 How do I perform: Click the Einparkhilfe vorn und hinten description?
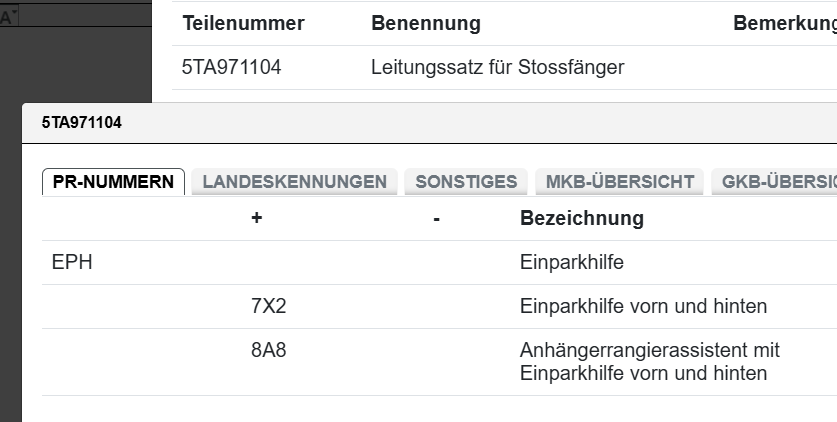643,307
